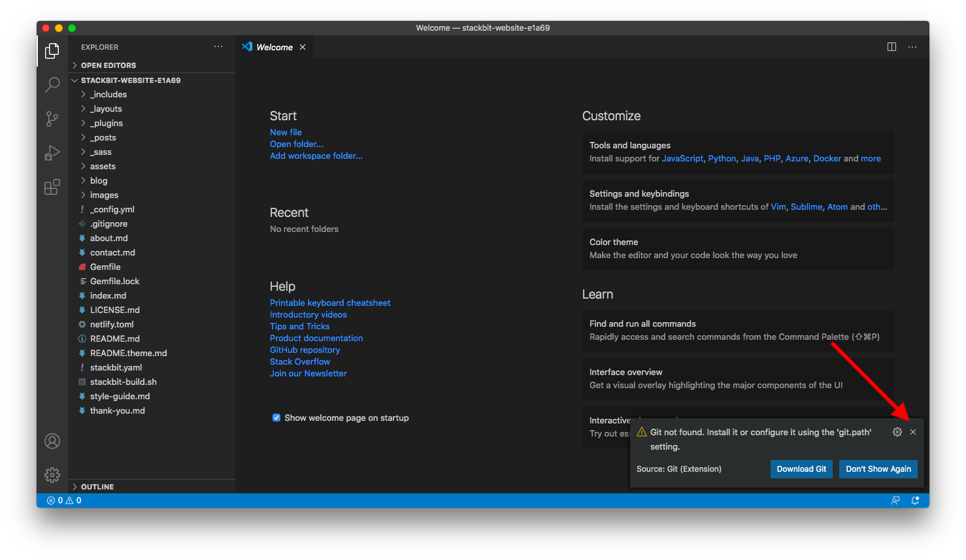Open the Color theme card
Image resolution: width=966 pixels, height=560 pixels.
[738, 249]
